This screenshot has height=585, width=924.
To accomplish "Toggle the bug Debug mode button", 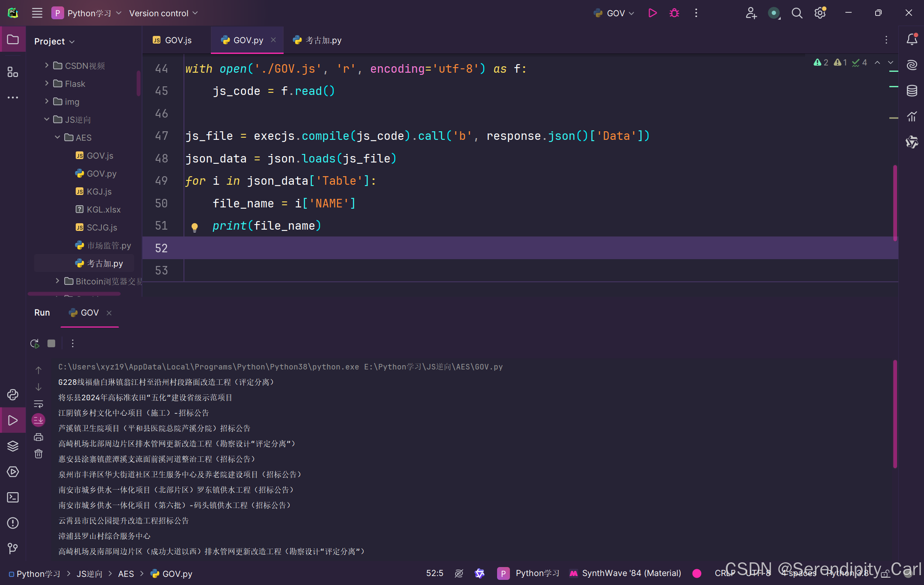I will (x=674, y=13).
